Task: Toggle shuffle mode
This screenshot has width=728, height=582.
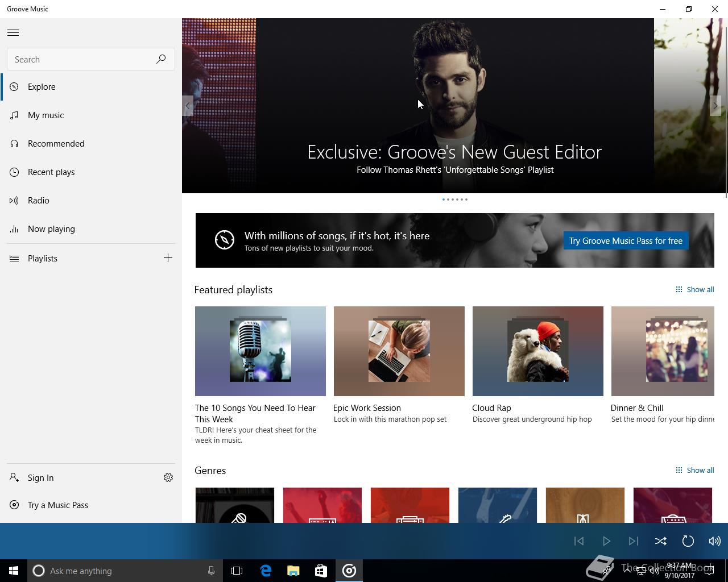Action: (661, 541)
